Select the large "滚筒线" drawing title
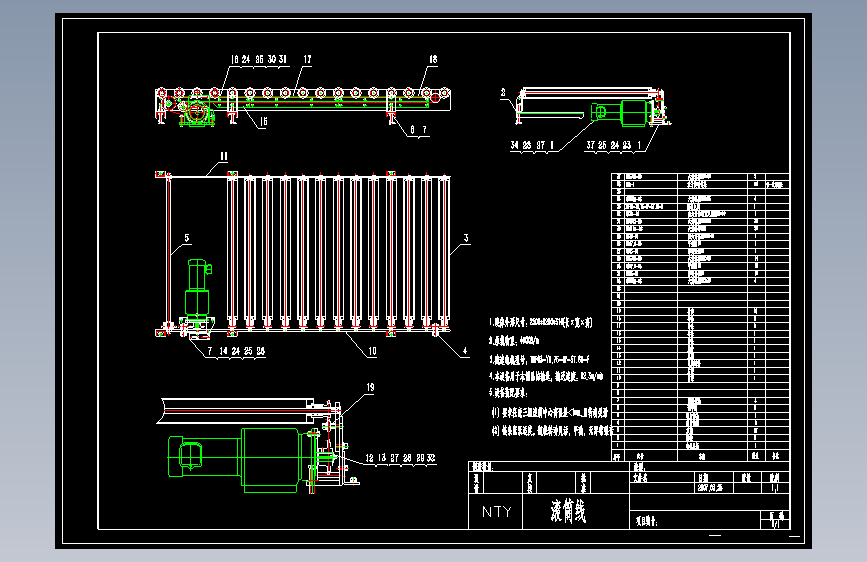Screen dimensions: 867x562 click(568, 511)
